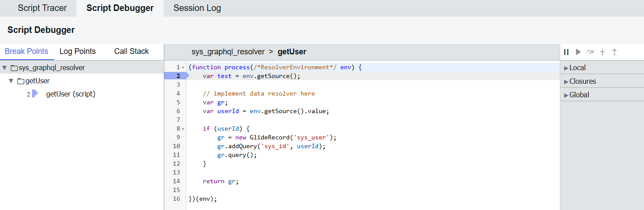Click the Step Over debugger icon
Screen dimensions: 644x210
tap(590, 52)
